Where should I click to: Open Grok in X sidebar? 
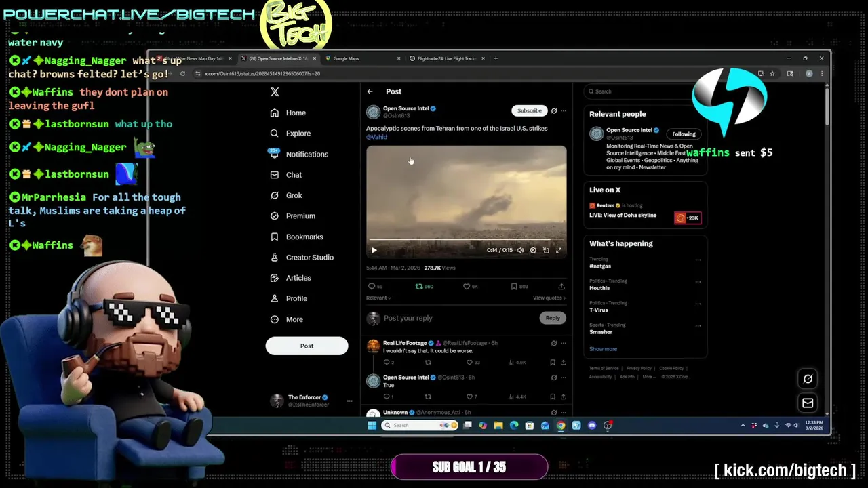(286, 195)
